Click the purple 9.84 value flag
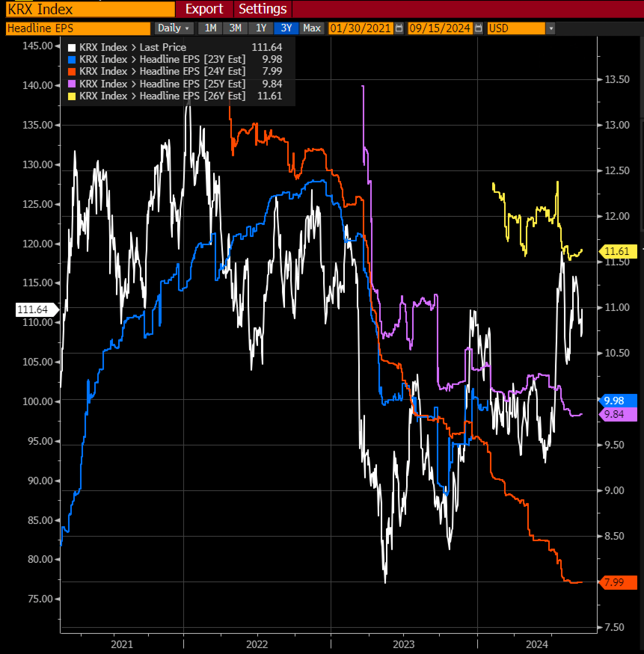Screen dimensions: 644x654 coord(618,414)
